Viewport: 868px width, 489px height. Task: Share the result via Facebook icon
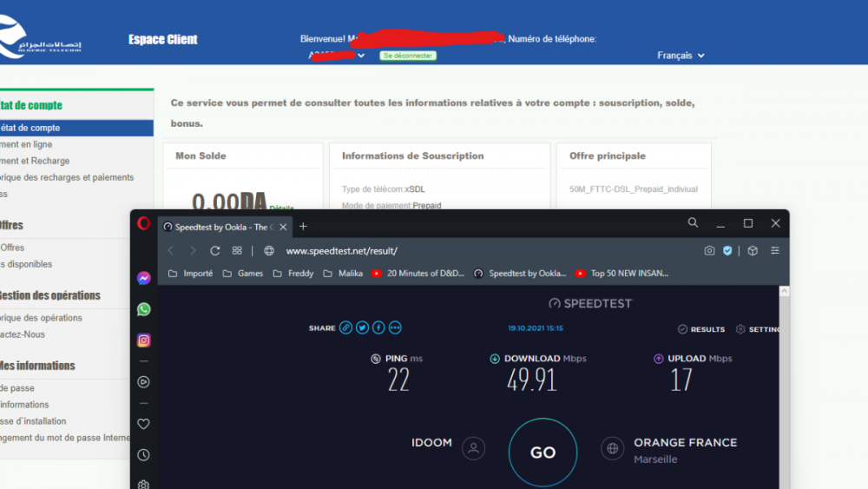[378, 328]
